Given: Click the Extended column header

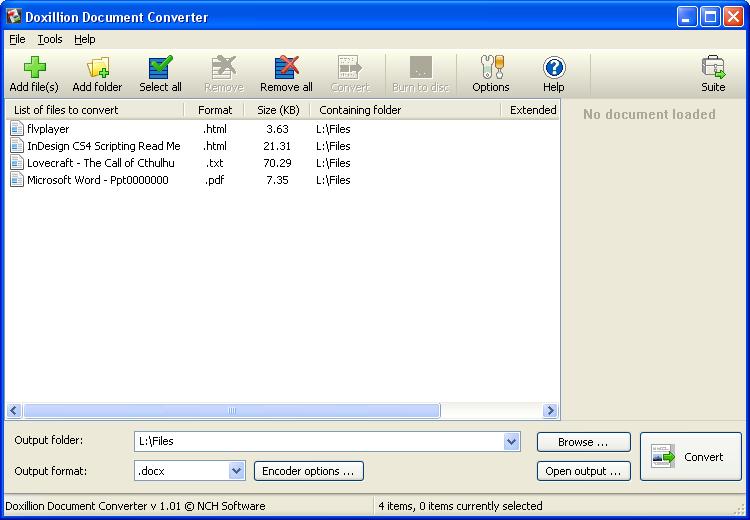Looking at the screenshot, I should coord(530,110).
